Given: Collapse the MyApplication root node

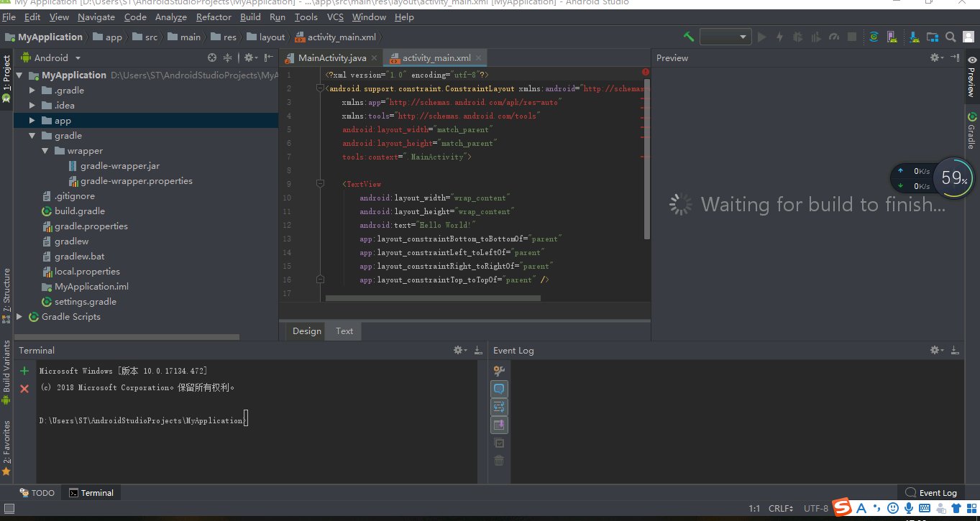Looking at the screenshot, I should (19, 75).
